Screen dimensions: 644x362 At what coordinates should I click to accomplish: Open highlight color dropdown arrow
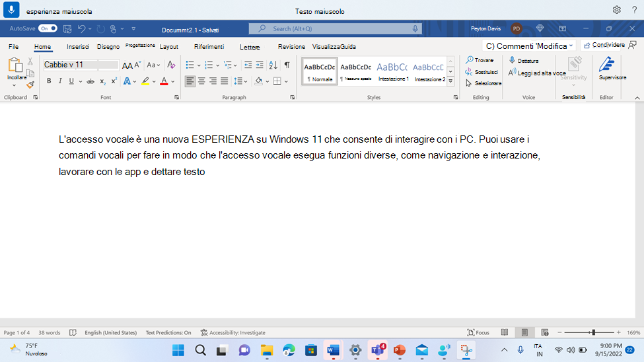(154, 81)
